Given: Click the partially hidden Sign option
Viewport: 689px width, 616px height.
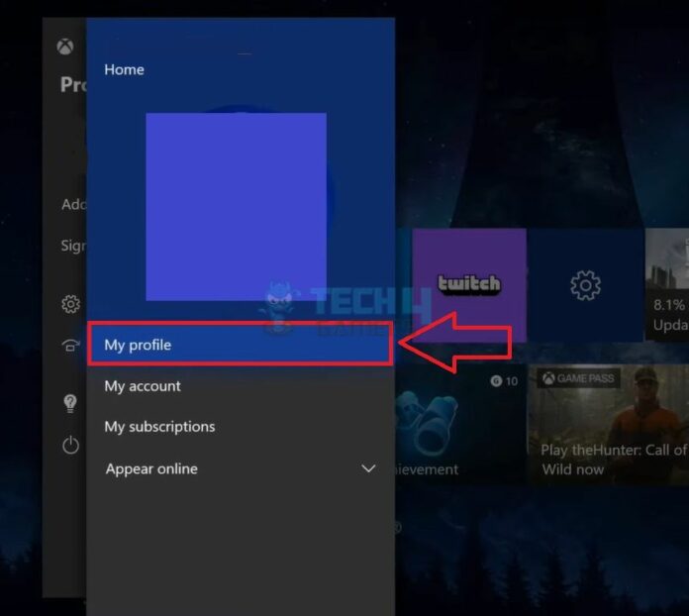Looking at the screenshot, I should 73,246.
